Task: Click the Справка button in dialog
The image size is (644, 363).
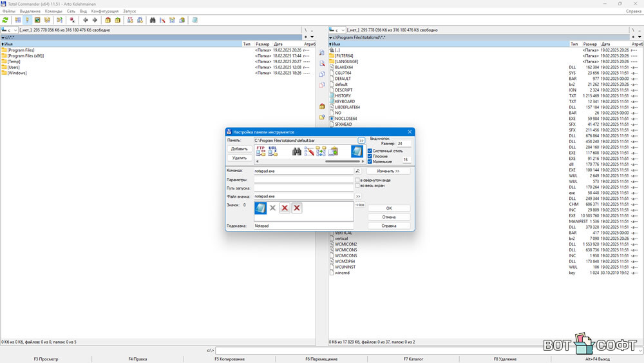Action: point(389,226)
